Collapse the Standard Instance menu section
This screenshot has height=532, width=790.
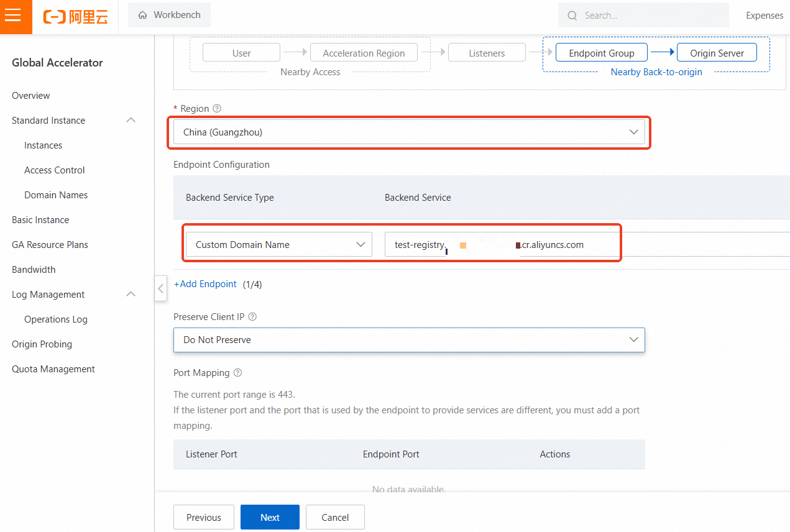131,121
